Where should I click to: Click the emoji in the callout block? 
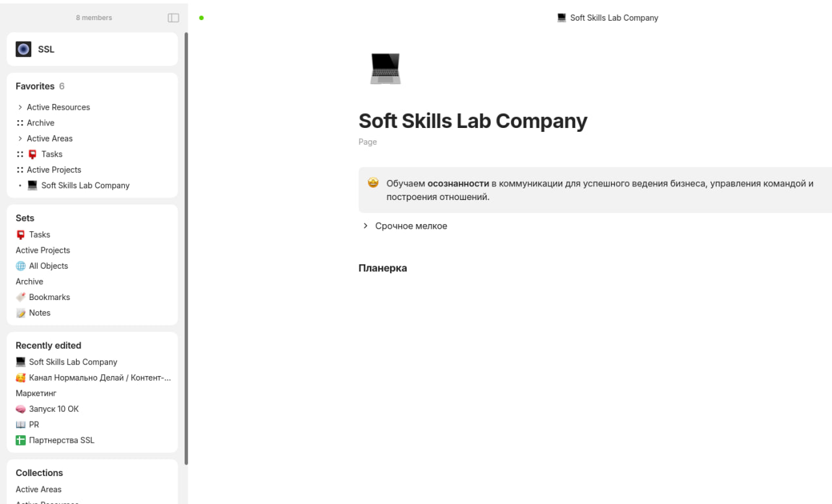373,184
